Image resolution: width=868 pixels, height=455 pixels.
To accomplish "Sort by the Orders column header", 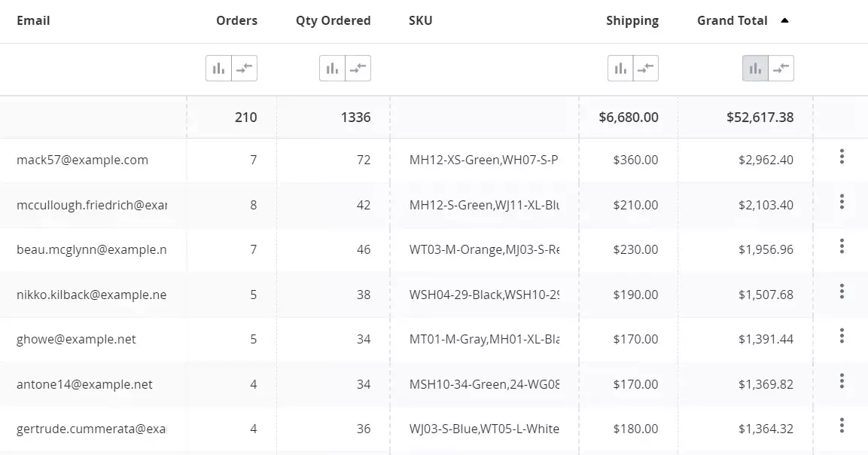I will (x=236, y=21).
